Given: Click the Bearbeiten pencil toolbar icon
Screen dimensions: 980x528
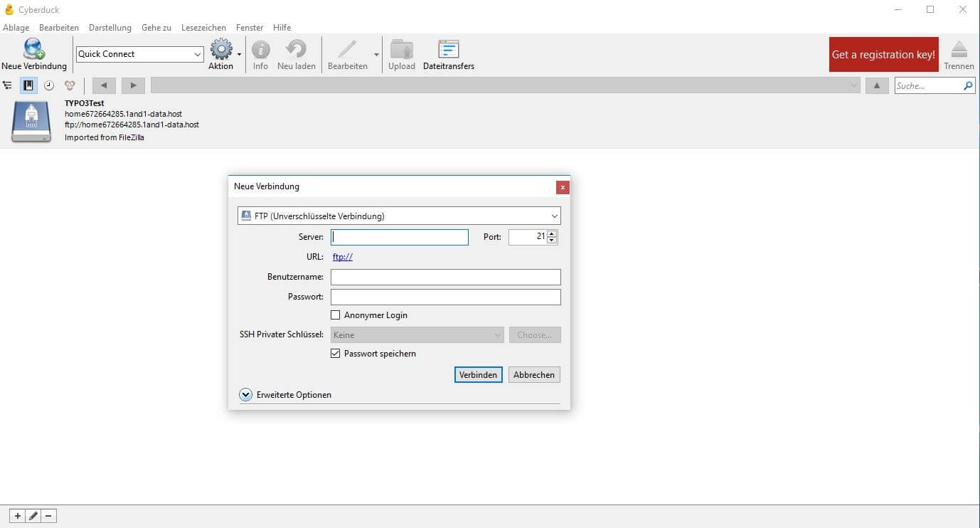Looking at the screenshot, I should point(347,49).
